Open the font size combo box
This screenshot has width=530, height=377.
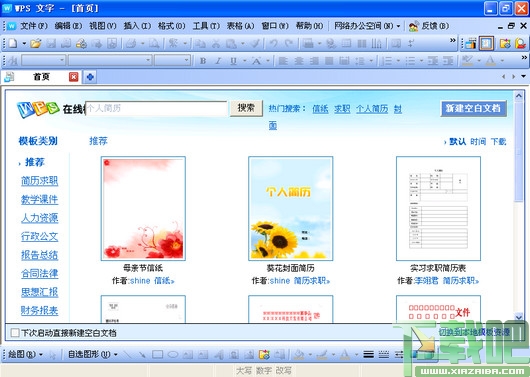(172, 61)
